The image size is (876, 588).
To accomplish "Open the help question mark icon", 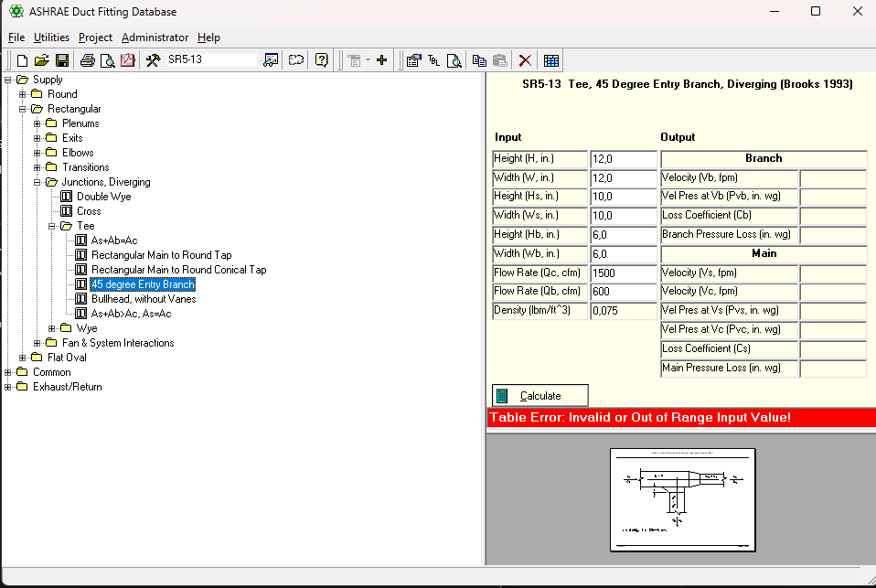I will [321, 60].
